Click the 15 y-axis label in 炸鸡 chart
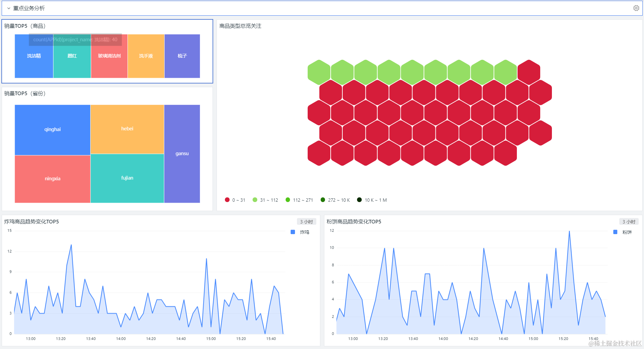Screen dimensions: 644x349 click(x=10, y=231)
